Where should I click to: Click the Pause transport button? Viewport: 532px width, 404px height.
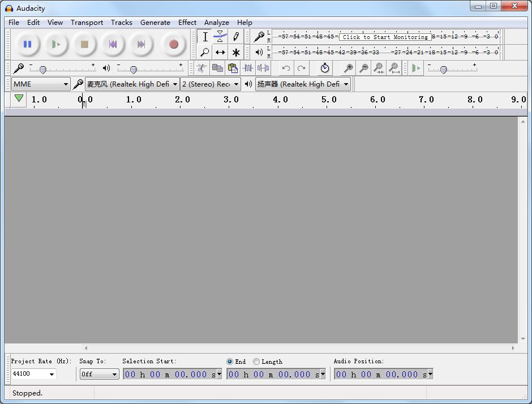tap(28, 44)
